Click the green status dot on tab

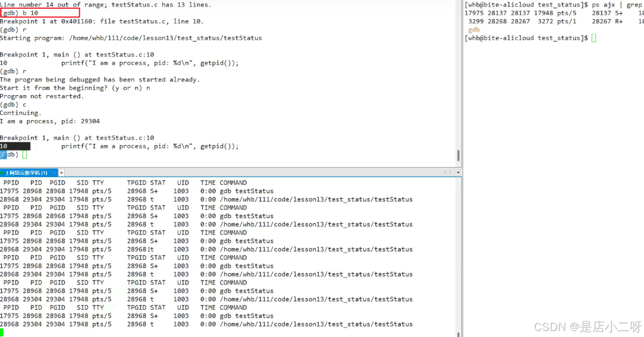(3, 173)
